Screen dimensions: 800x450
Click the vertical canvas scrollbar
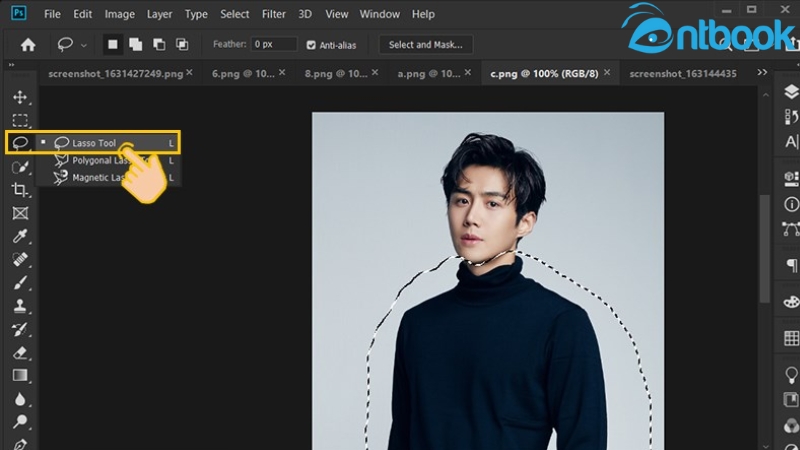[764, 249]
